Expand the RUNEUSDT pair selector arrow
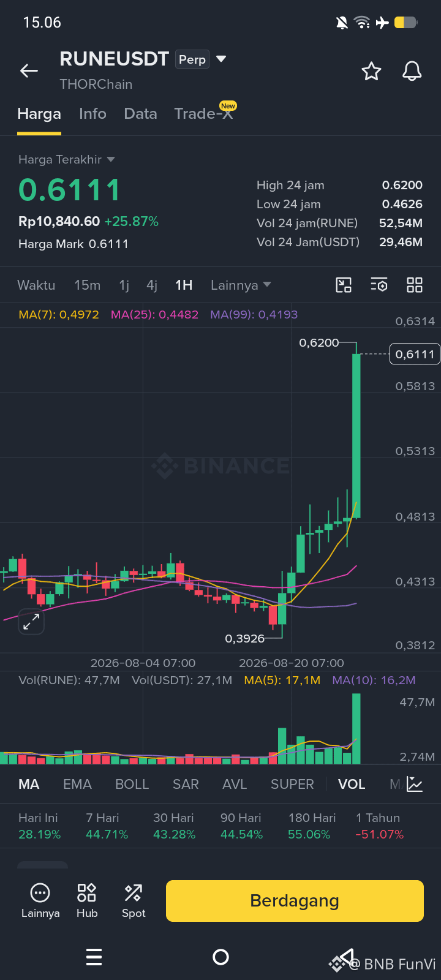This screenshot has width=441, height=980. pos(222,59)
